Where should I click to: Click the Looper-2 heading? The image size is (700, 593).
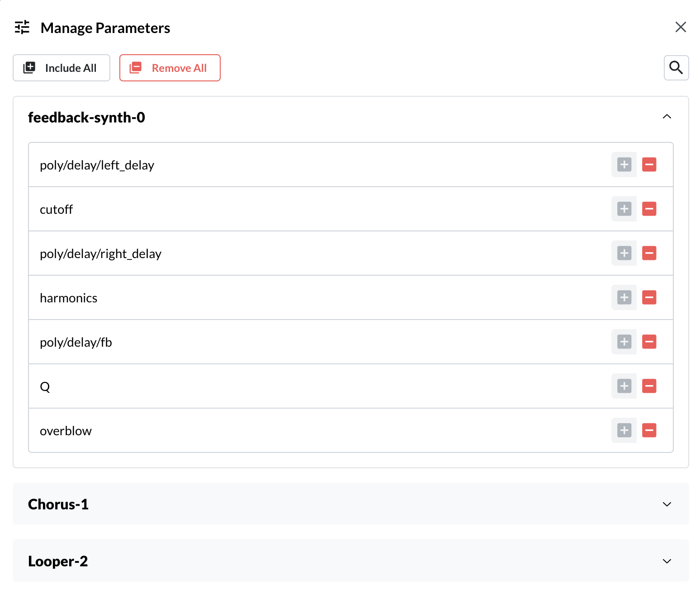coord(58,561)
